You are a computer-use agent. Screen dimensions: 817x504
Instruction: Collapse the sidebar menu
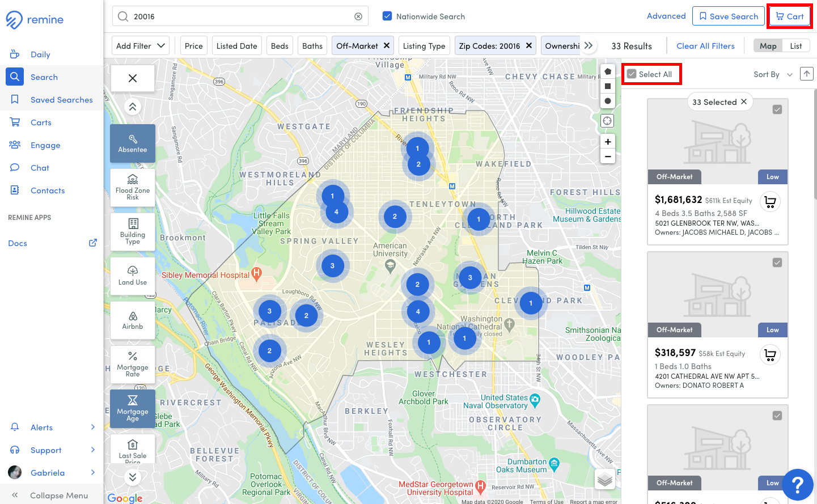point(52,495)
